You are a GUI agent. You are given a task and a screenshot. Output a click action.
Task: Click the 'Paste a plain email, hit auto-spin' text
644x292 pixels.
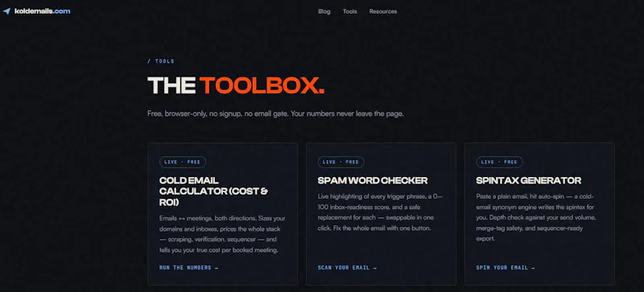[x=536, y=218]
